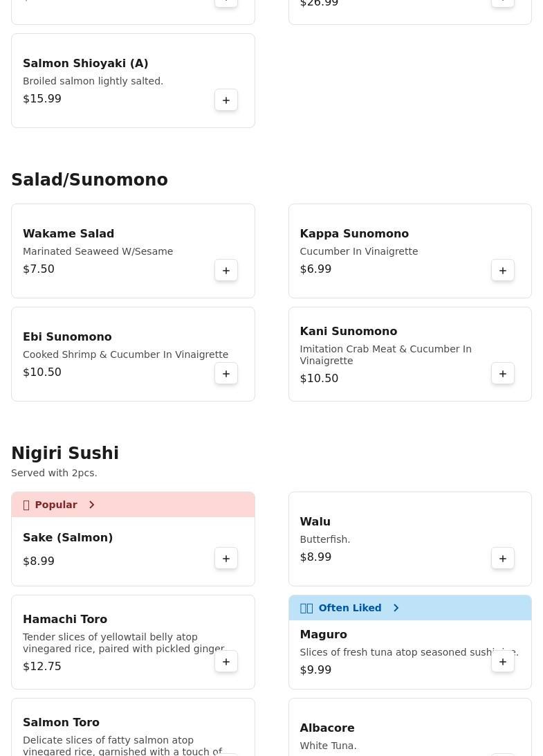Expand the Popular badge chevron

click(91, 505)
